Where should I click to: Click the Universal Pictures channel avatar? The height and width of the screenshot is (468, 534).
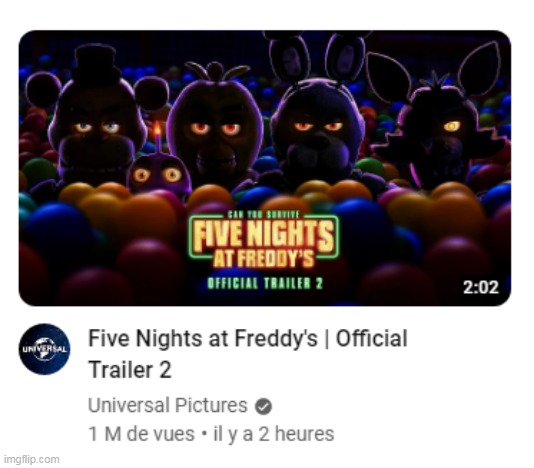(x=44, y=349)
